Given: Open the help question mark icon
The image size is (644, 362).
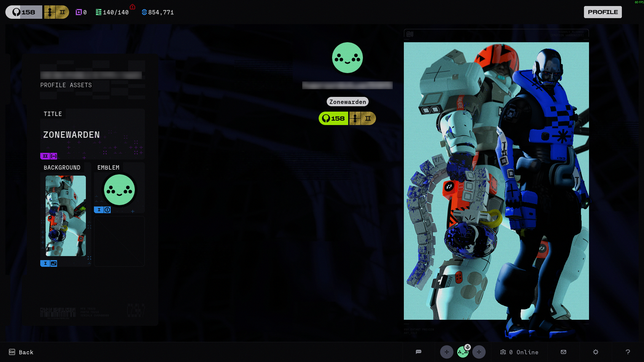Looking at the screenshot, I should [x=628, y=352].
